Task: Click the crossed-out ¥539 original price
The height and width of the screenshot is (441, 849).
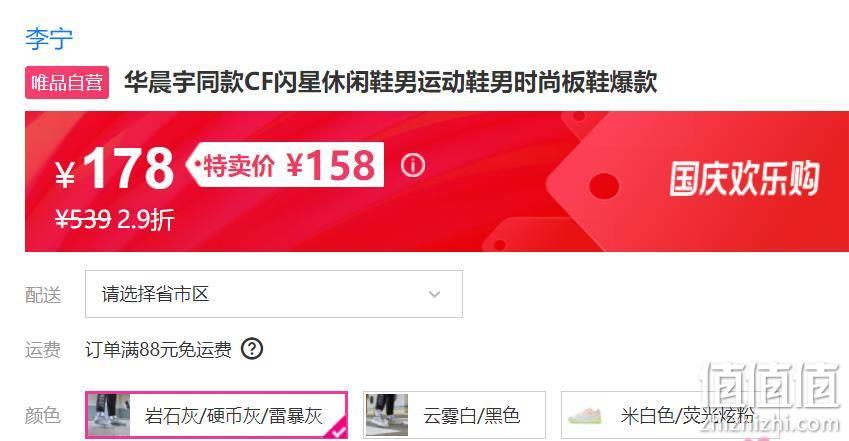Action: click(x=83, y=220)
